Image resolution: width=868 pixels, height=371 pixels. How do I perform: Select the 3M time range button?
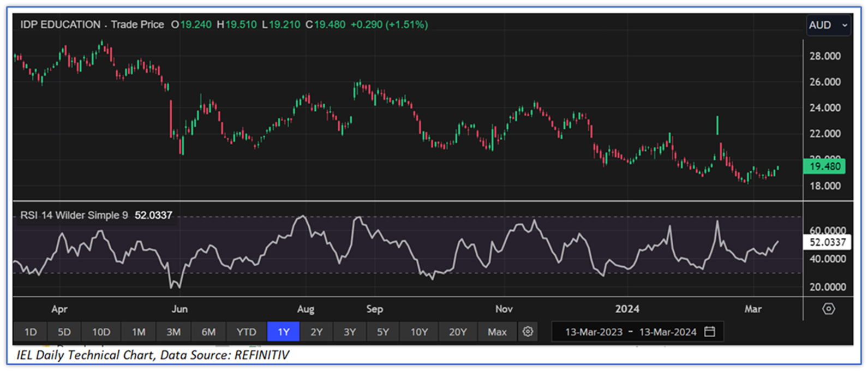[x=173, y=332]
